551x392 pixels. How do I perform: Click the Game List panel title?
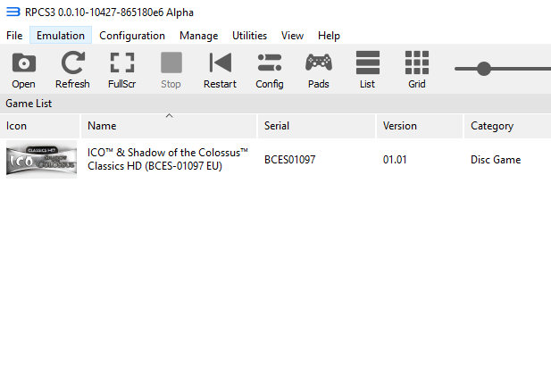pyautogui.click(x=29, y=104)
